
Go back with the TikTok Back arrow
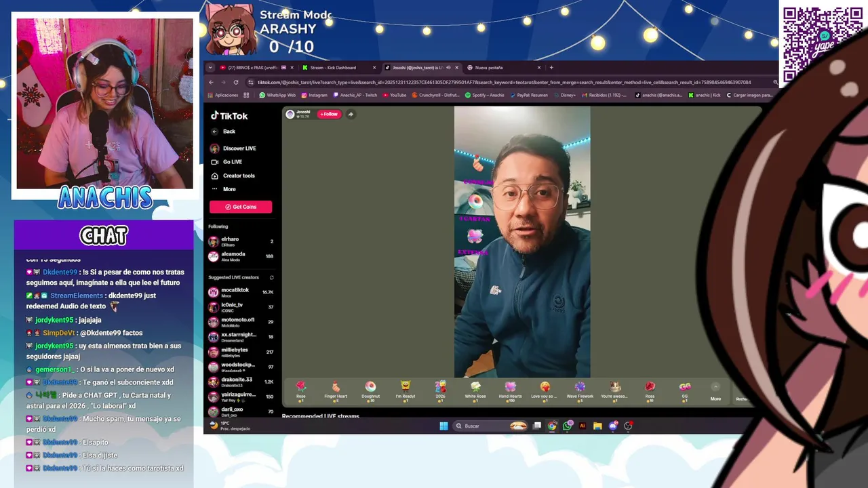[214, 131]
